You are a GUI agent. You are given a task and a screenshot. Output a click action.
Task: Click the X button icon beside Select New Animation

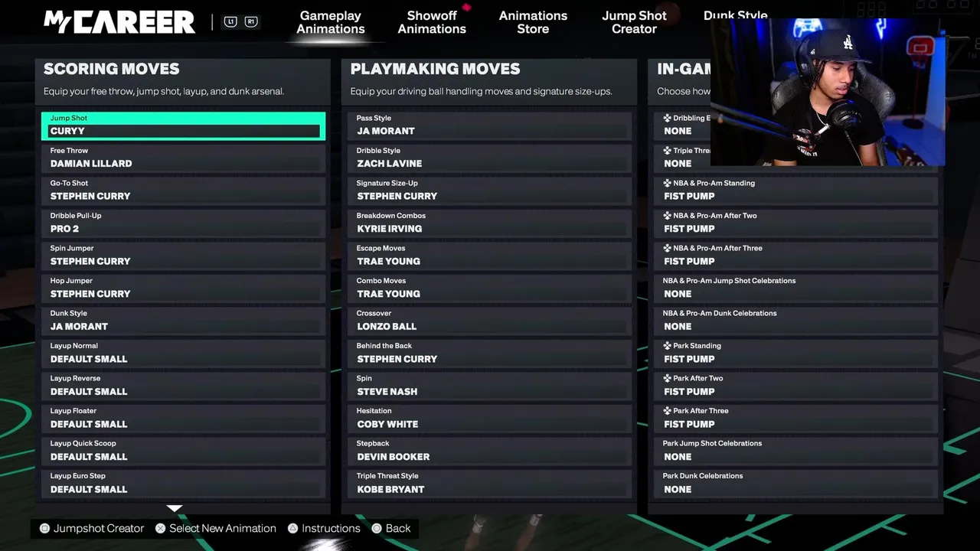click(x=160, y=528)
